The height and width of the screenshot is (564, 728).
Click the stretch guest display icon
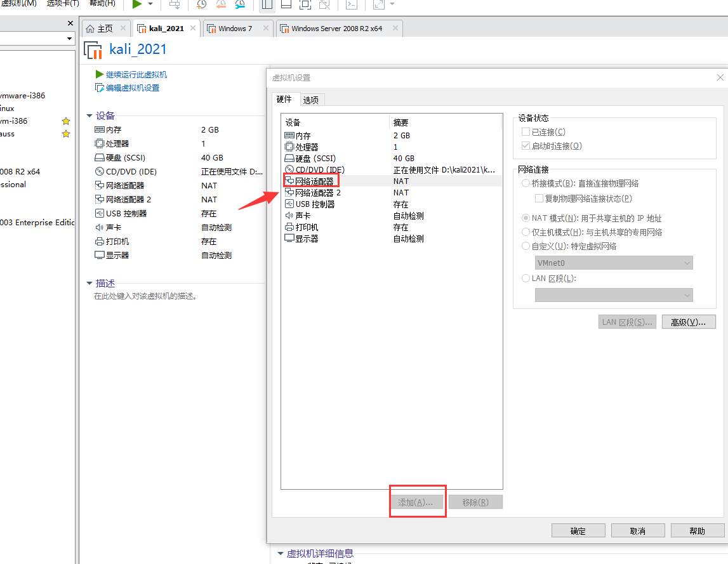(x=379, y=4)
